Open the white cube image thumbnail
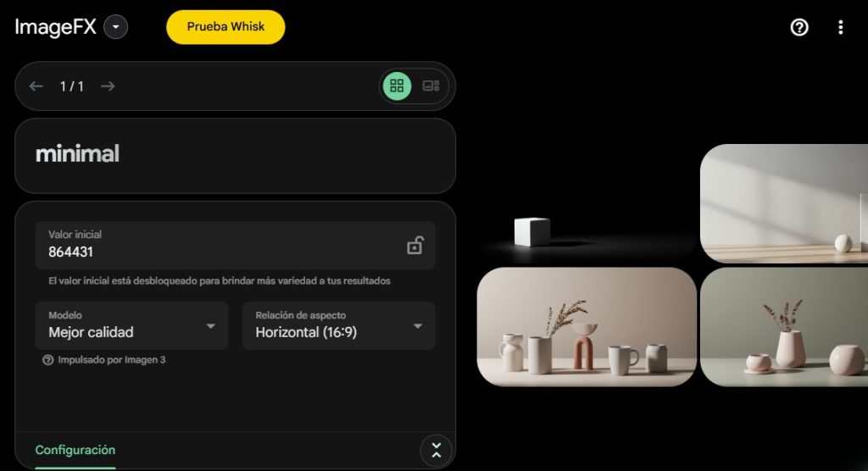The width and height of the screenshot is (868, 471). coord(587,204)
